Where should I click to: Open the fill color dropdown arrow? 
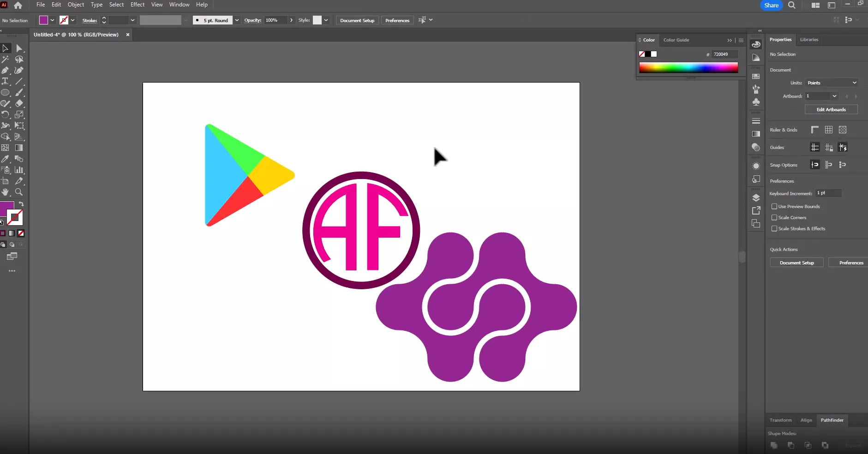52,20
